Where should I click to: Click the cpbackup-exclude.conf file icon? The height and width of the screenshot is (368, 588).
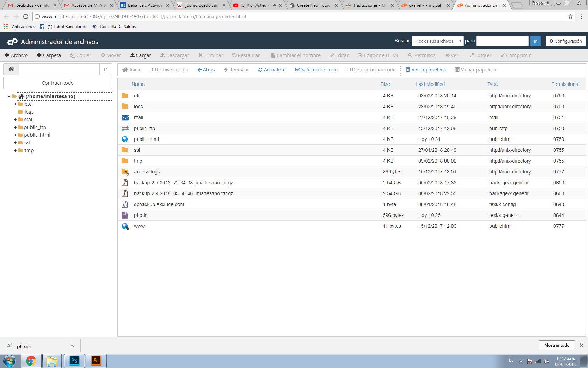pyautogui.click(x=125, y=204)
